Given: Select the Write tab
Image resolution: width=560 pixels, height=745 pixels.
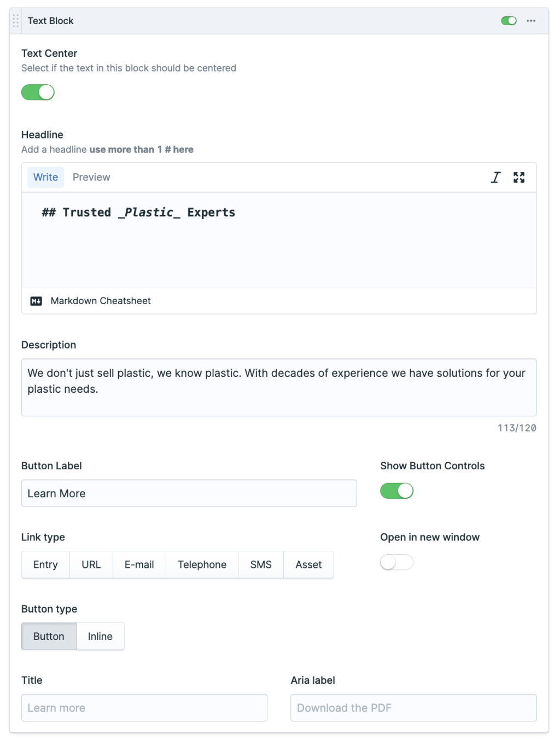Looking at the screenshot, I should [45, 177].
